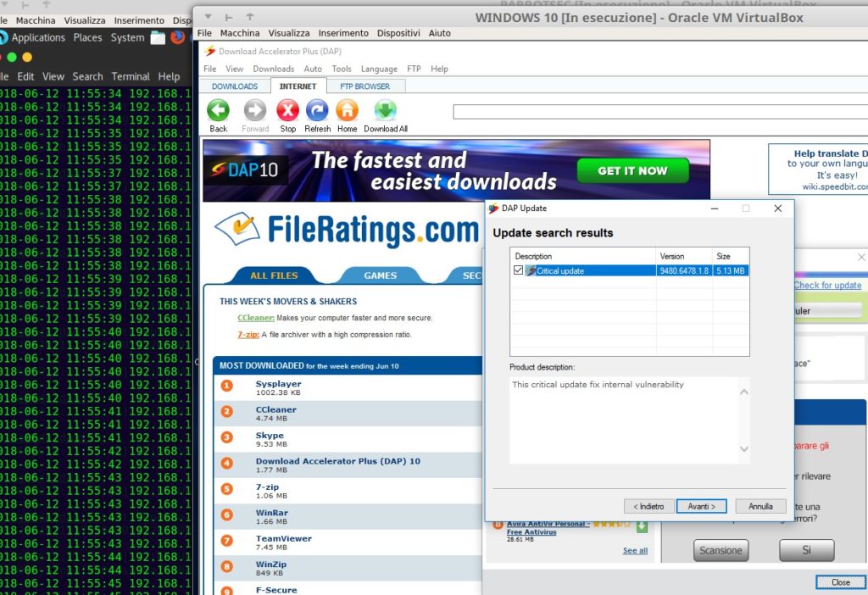The height and width of the screenshot is (595, 868).
Task: Click the Si button
Action: point(807,550)
